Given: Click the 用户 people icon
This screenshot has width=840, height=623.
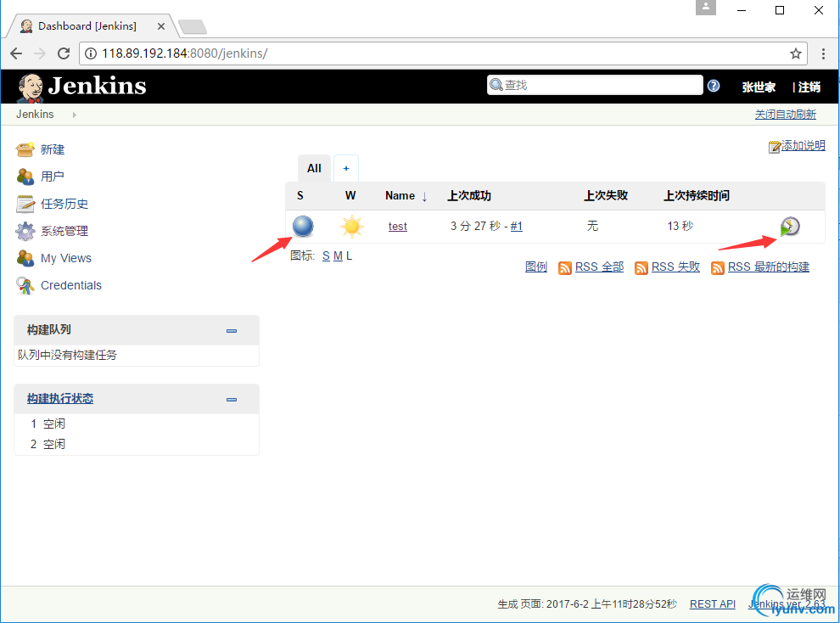Looking at the screenshot, I should click(25, 177).
